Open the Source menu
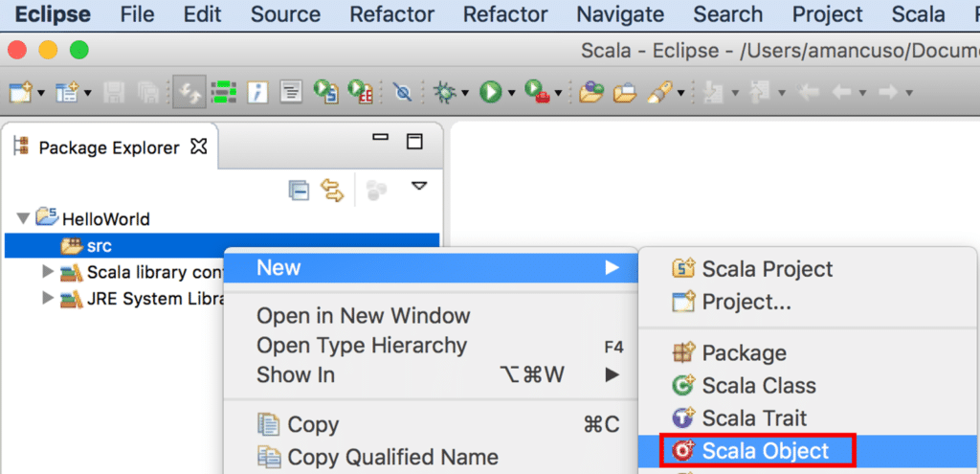The image size is (980, 474). [x=287, y=13]
